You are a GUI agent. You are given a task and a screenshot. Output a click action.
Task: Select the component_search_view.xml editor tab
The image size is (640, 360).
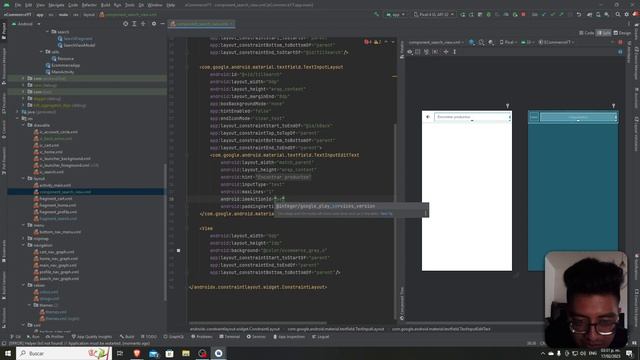tap(202, 24)
